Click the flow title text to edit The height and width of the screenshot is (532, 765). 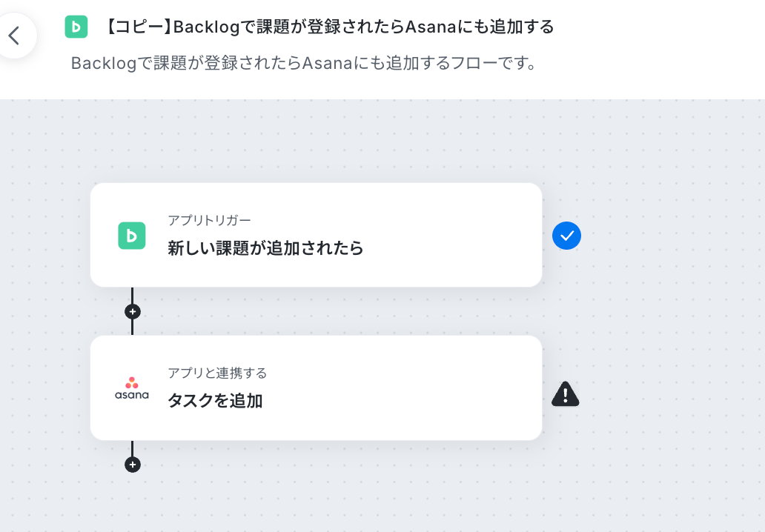coord(329,27)
